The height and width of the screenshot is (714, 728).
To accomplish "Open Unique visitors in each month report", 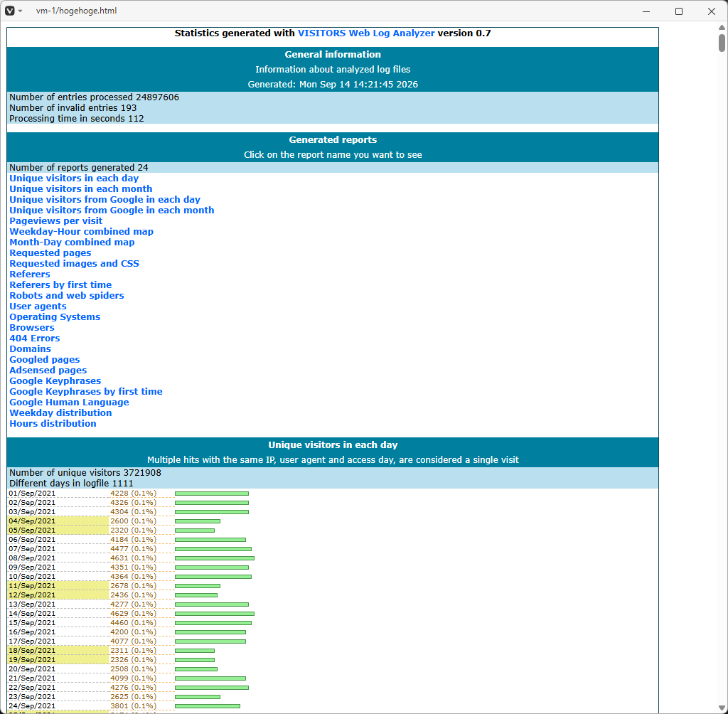I will click(x=81, y=189).
